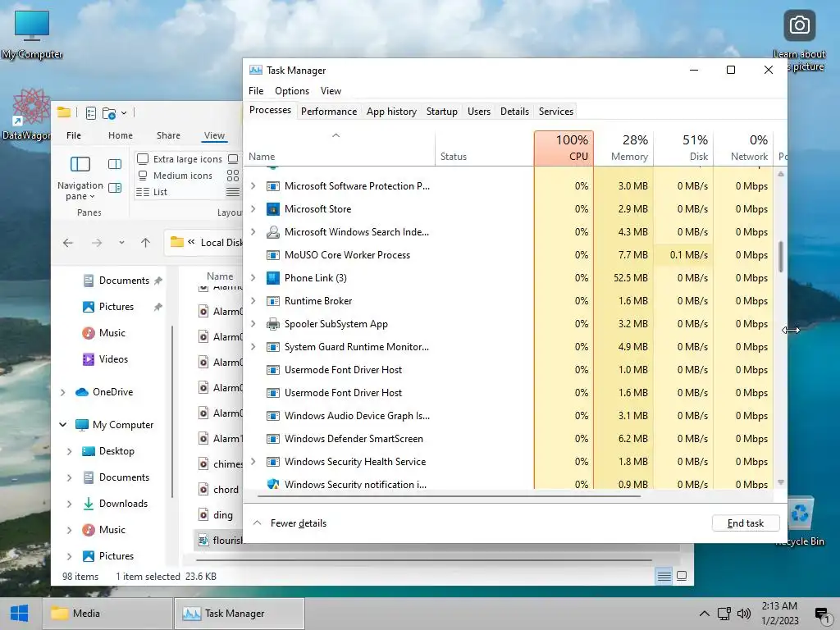Screen dimensions: 840x630
Task: Switch to Startup tab
Action: pos(442,112)
